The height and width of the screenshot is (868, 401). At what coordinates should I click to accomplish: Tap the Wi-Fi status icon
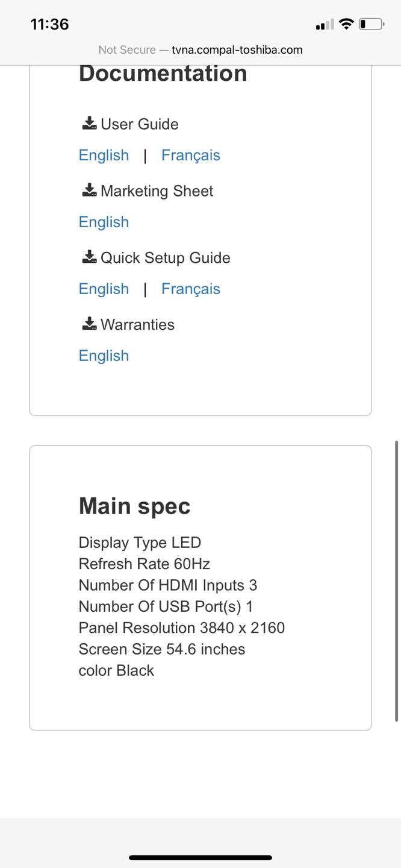(346, 24)
